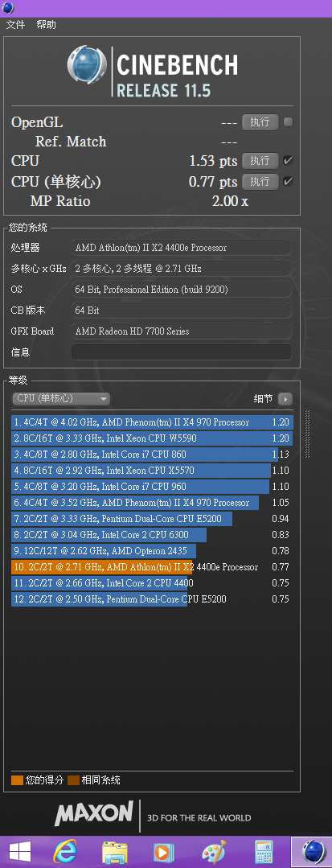332x868 pixels.
Task: Select the Cinebench taskbar icon
Action: point(312,852)
